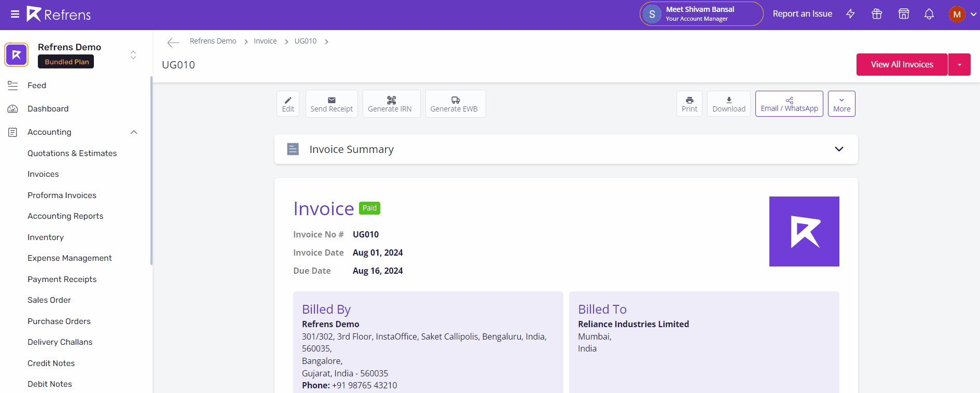
Task: Open the hamburger navigation menu
Action: click(x=15, y=15)
